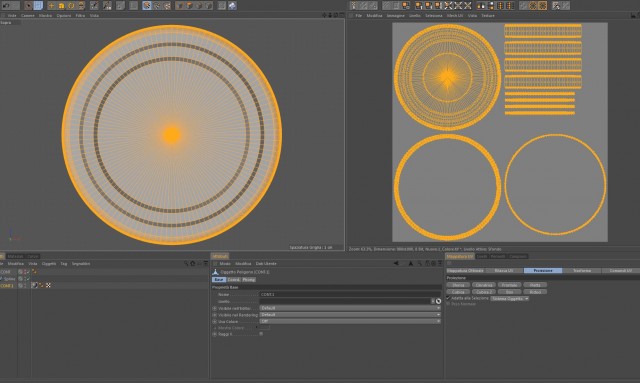This screenshot has height=383, width=640.
Task: Toggle the green visibility check on the Spline object
Action: (28, 278)
